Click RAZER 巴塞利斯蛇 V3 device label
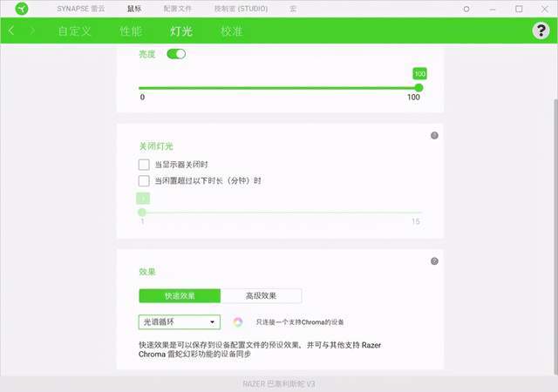The height and width of the screenshot is (392, 558). [x=279, y=384]
